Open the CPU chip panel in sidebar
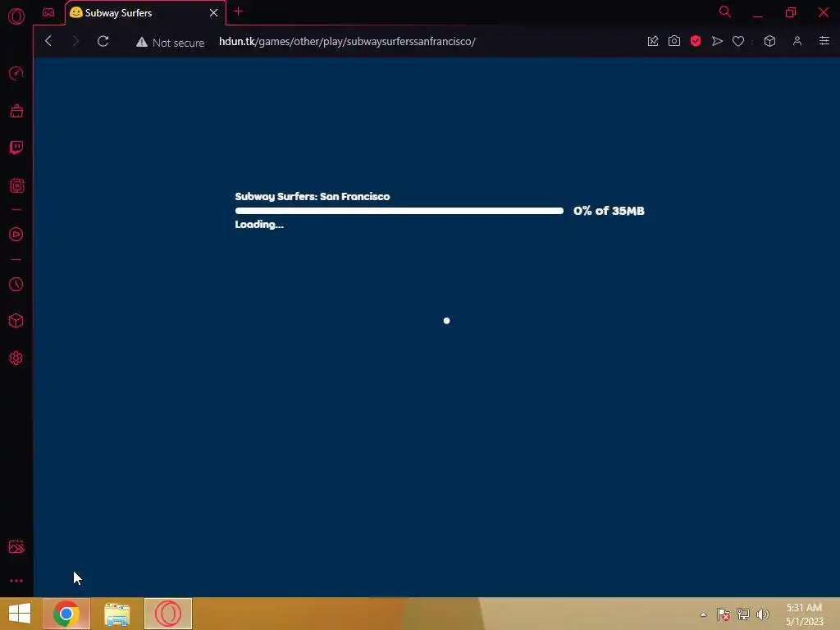The image size is (840, 630). (16, 185)
